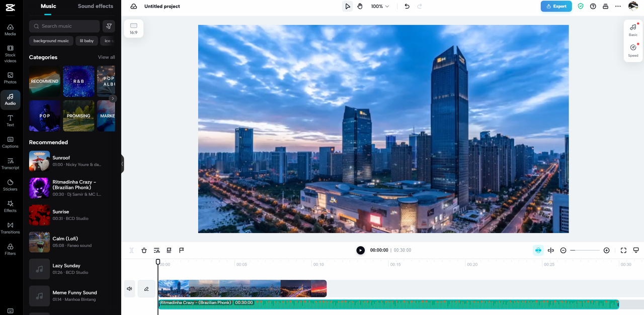Open the Basic audio settings panel
644x315 pixels.
[x=633, y=30]
